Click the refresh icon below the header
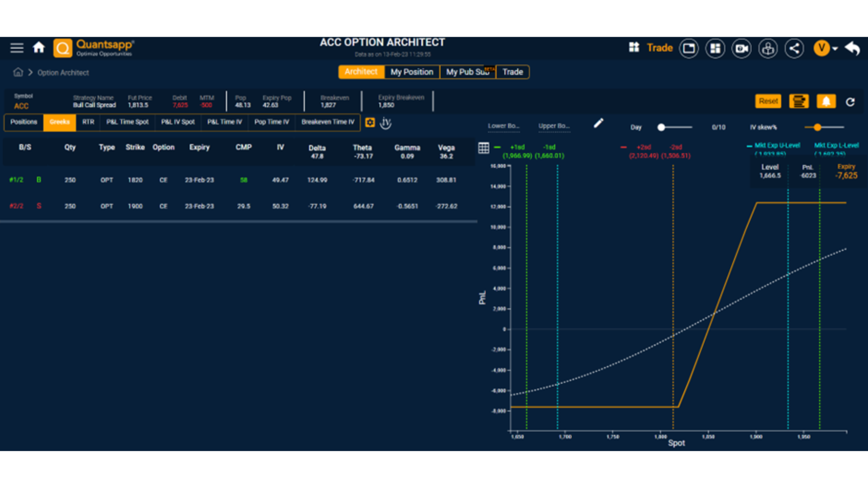868x488 pixels. [851, 102]
